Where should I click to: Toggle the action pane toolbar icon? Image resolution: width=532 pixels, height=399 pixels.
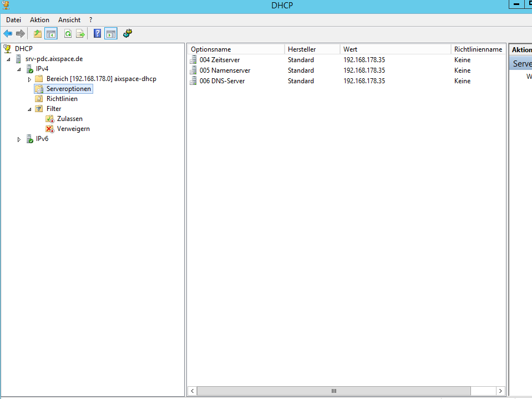pyautogui.click(x=111, y=34)
